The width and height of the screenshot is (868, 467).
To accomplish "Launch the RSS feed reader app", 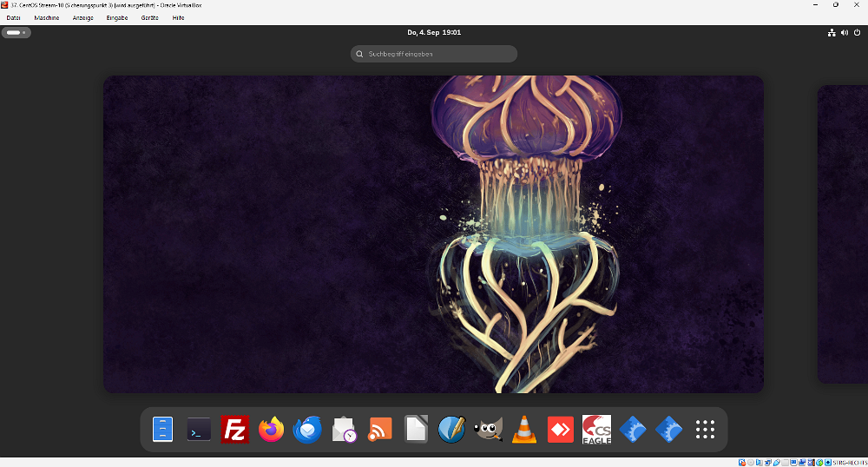I will 380,430.
